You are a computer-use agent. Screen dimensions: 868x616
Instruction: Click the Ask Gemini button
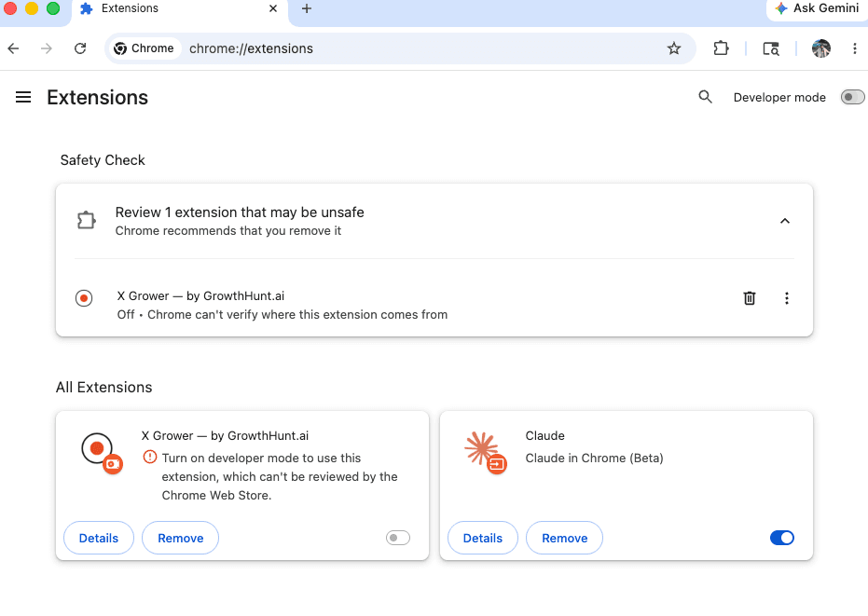tap(817, 9)
